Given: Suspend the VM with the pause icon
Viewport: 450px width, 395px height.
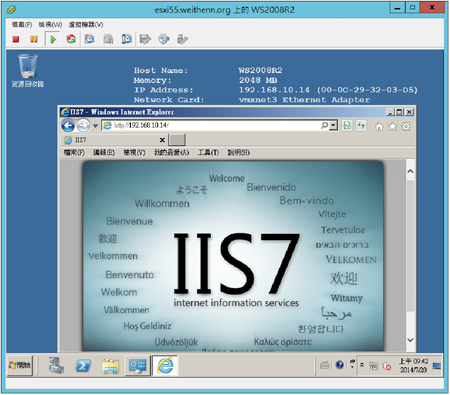Looking at the screenshot, I should coord(34,39).
